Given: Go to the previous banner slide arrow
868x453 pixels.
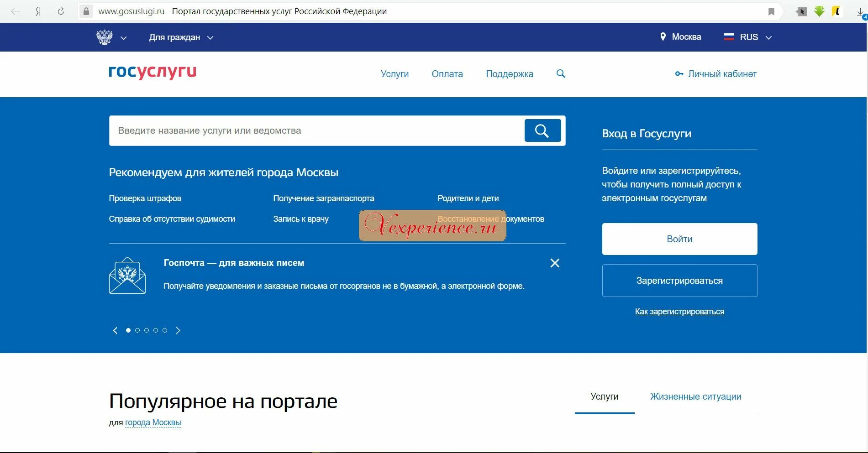Looking at the screenshot, I should (x=115, y=330).
